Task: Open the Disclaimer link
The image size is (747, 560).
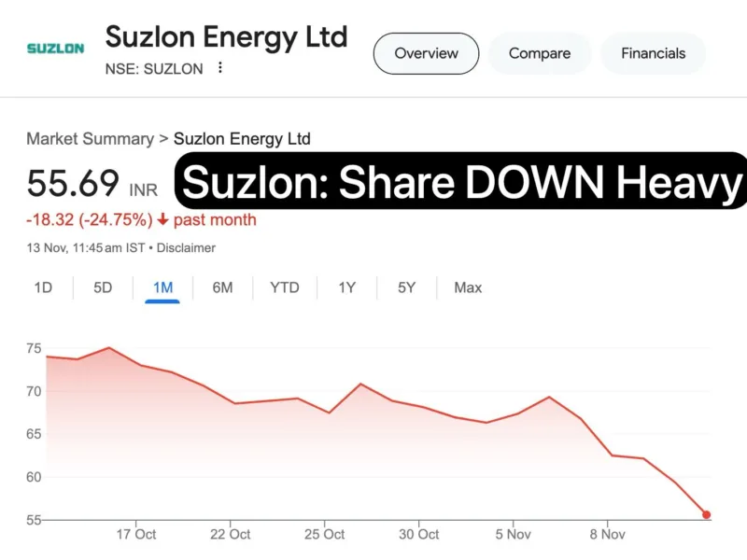Action: pos(186,248)
